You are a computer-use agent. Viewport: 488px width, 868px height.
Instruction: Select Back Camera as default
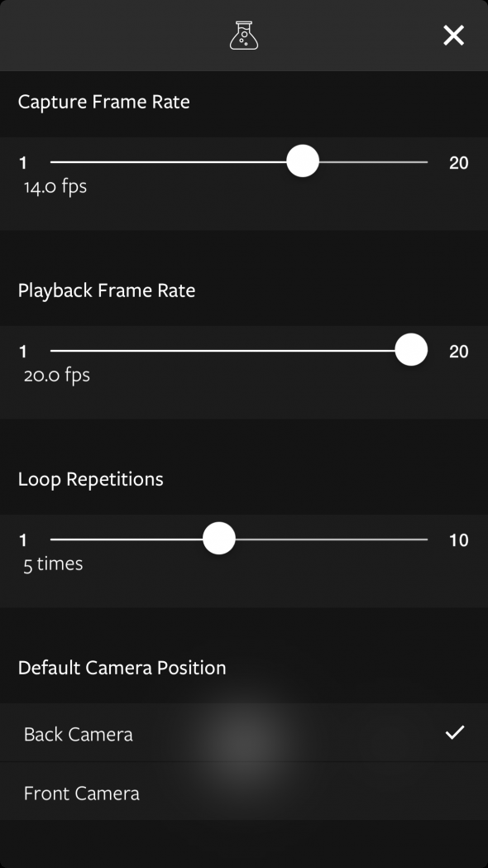pos(78,733)
